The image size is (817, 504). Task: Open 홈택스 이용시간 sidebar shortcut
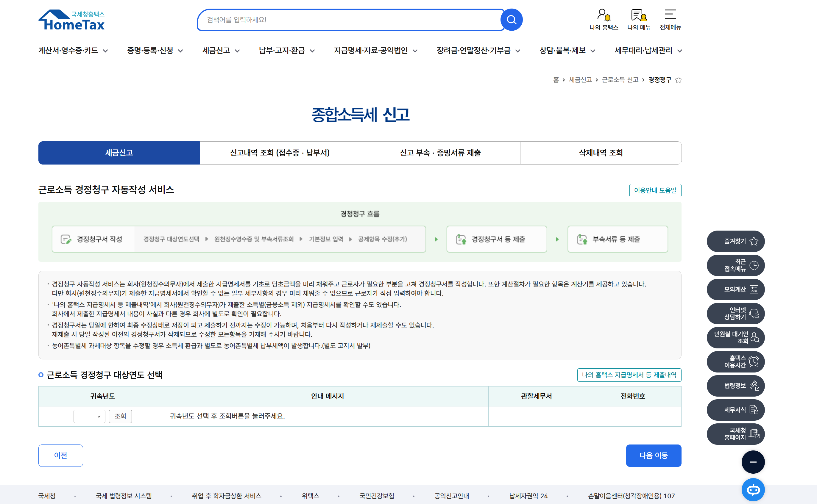tap(735, 362)
